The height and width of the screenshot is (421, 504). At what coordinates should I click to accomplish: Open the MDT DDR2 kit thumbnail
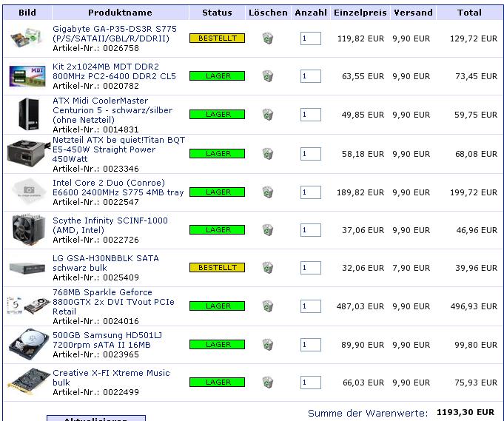point(27,76)
